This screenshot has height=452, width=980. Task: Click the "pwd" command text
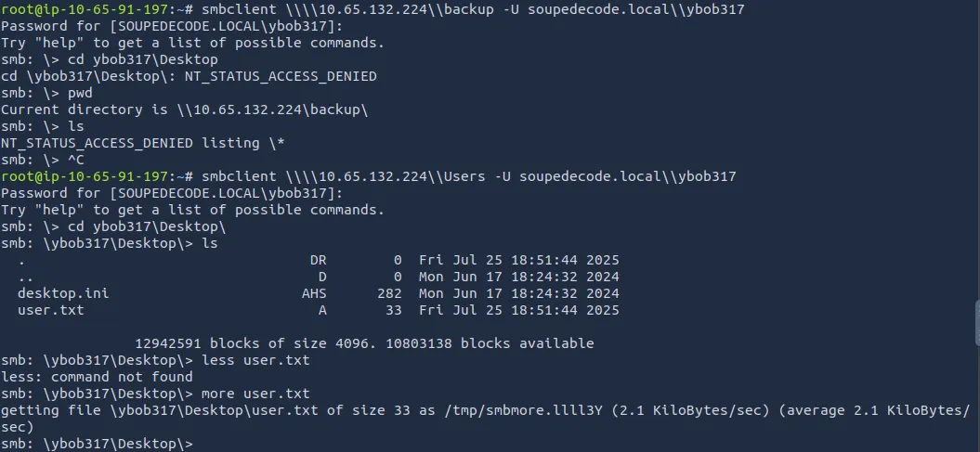pos(80,93)
